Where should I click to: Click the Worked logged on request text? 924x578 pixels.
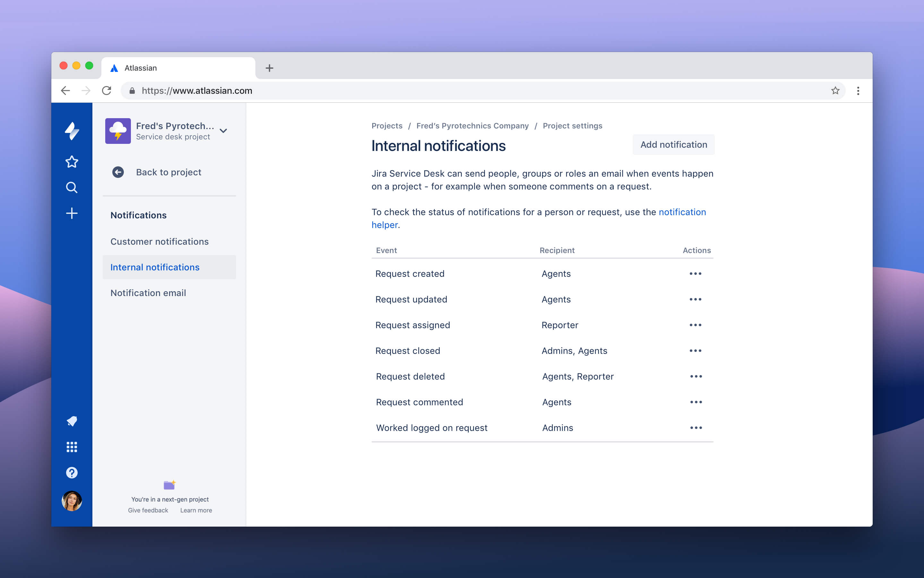(432, 428)
